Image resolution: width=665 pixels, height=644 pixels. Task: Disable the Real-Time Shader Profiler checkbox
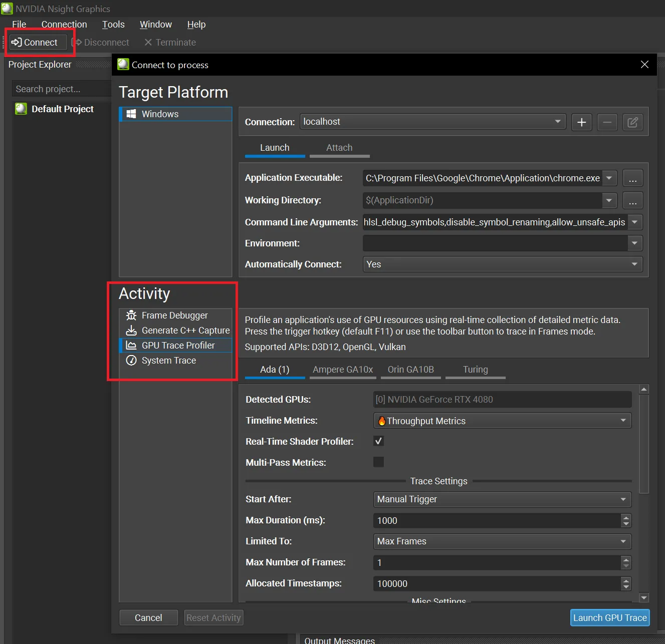coord(378,441)
